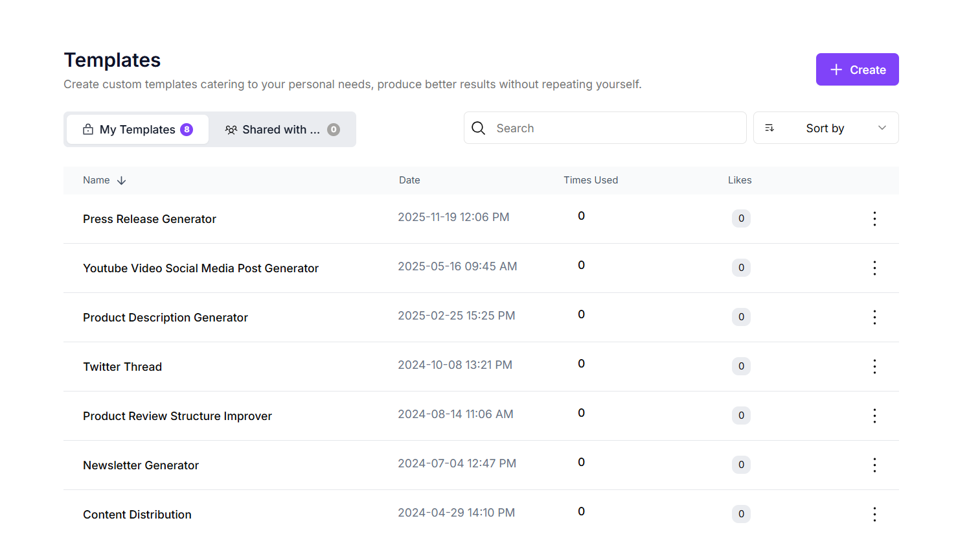980x538 pixels.
Task: Click the sort arrows icon beside Sort by
Action: pyautogui.click(x=769, y=128)
